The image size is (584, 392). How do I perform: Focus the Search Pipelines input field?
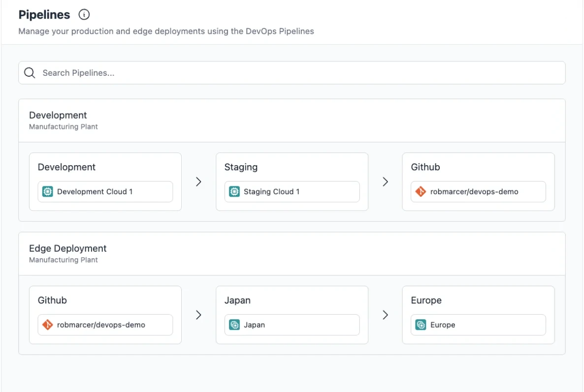click(x=292, y=73)
